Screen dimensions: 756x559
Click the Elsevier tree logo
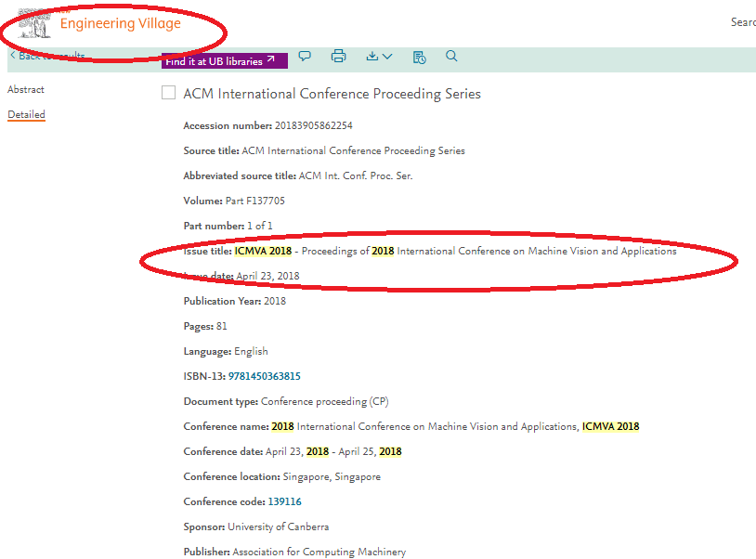click(x=34, y=24)
